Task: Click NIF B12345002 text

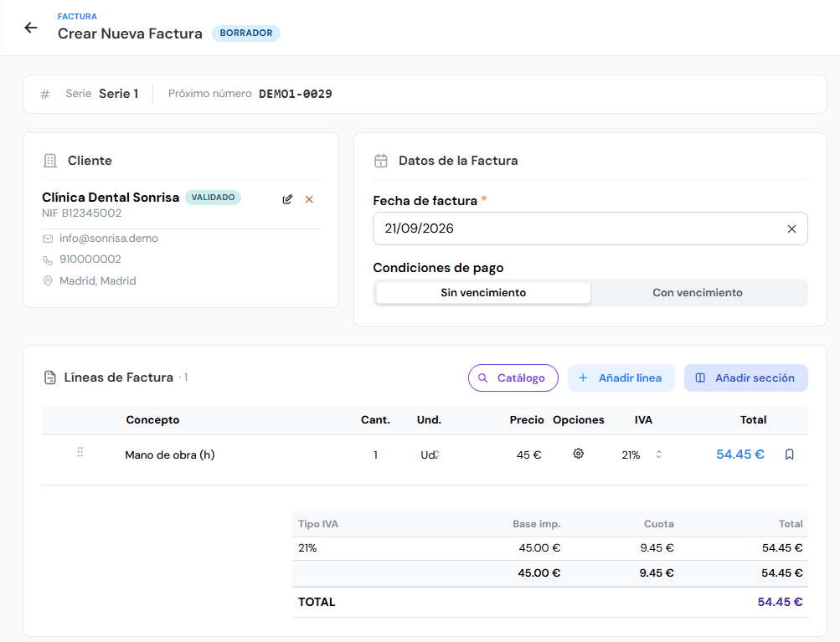Action: tap(81, 213)
